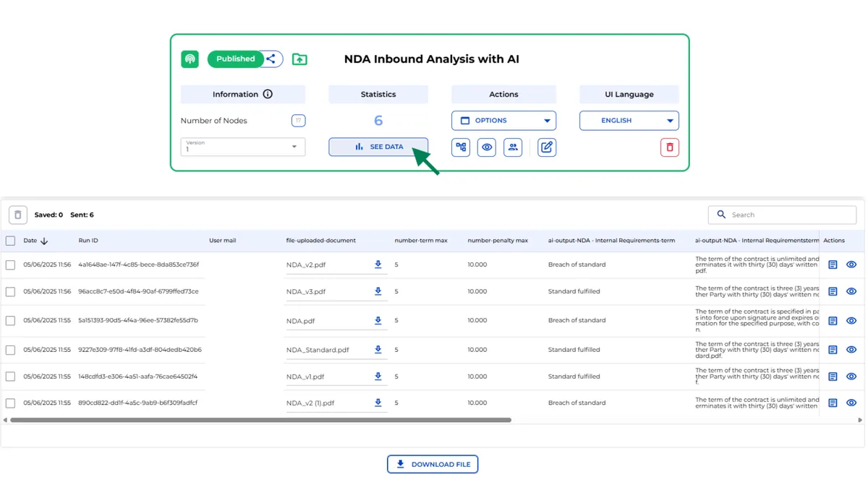Open the ENGLISH language dropdown
Screen dimensions: 868x477
tap(629, 121)
